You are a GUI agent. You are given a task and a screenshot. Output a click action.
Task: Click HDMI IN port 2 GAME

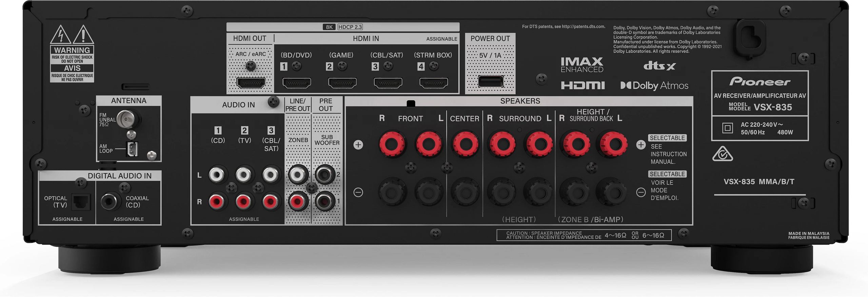coord(342,83)
